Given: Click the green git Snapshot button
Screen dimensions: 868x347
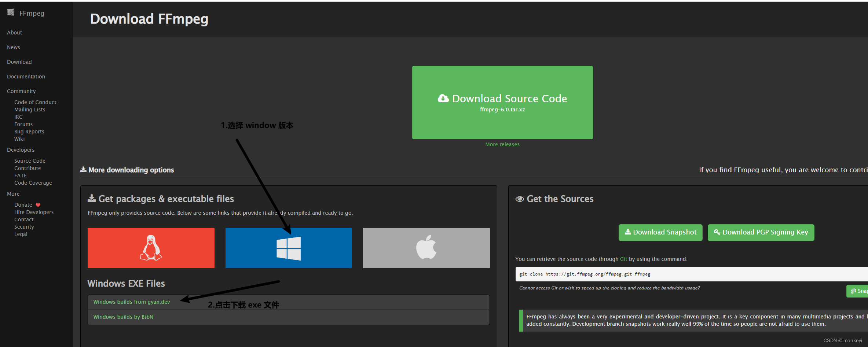Looking at the screenshot, I should coord(857,291).
